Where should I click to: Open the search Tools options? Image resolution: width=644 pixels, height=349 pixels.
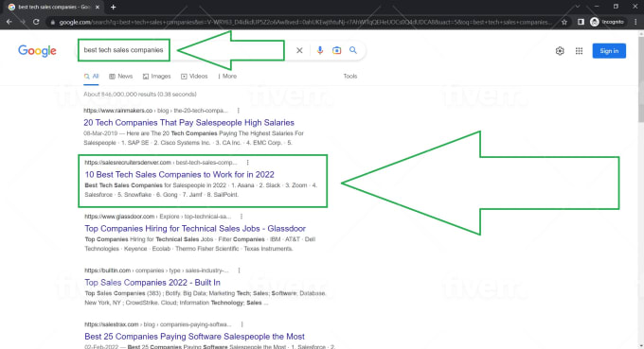point(349,77)
